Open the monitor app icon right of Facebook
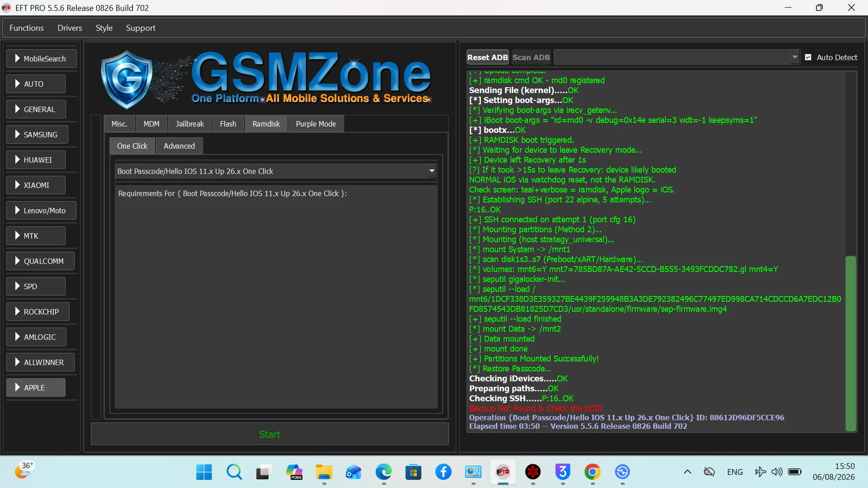The image size is (868, 488). pyautogui.click(x=473, y=472)
